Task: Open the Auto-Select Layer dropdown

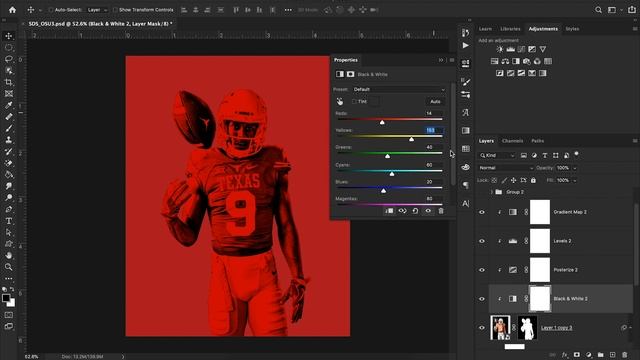Action: tap(97, 10)
